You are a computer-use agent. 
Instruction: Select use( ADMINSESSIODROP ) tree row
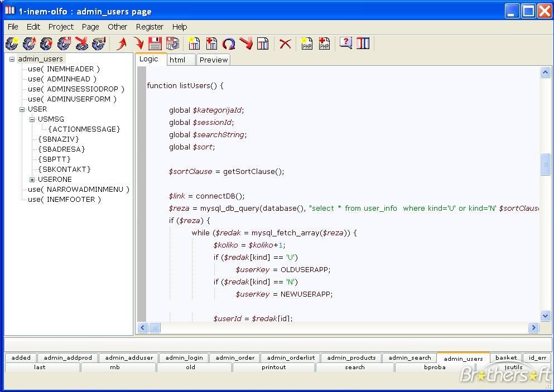tap(76, 89)
